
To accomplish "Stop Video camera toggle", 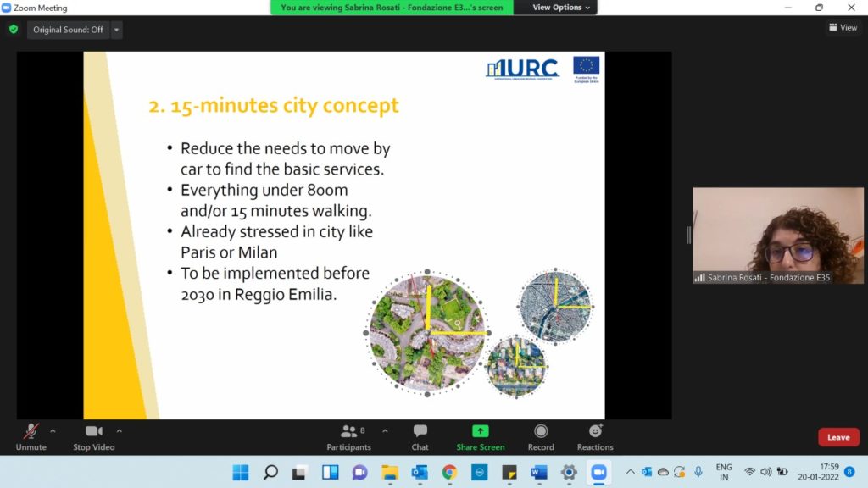I will pos(93,436).
